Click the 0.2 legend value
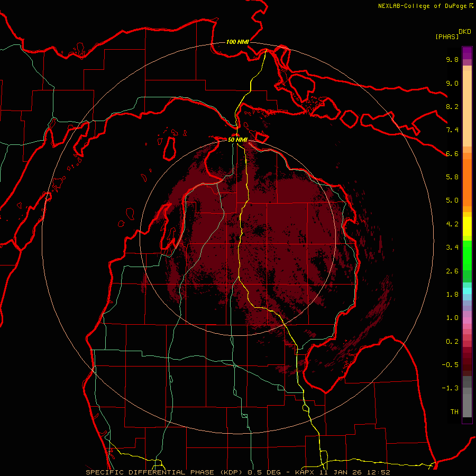476x476 pixels. [x=452, y=342]
